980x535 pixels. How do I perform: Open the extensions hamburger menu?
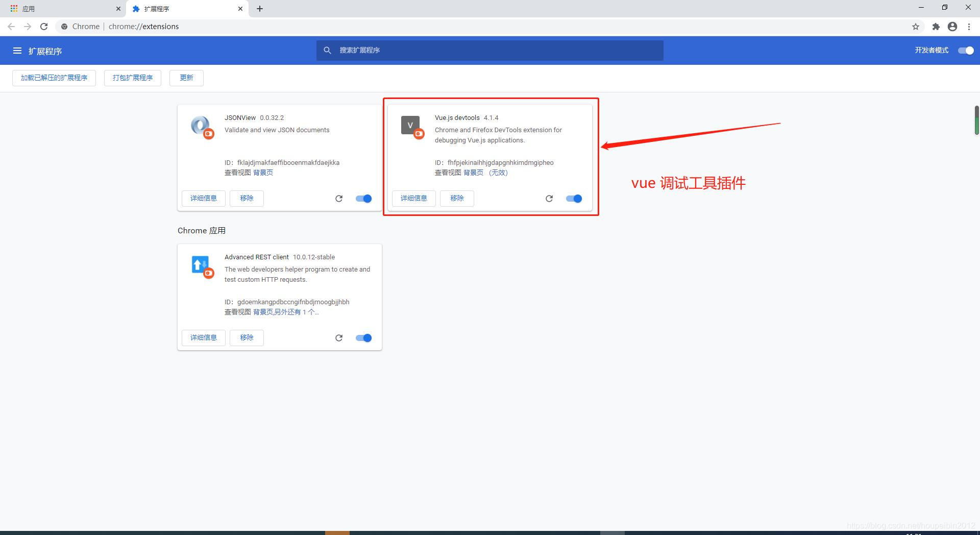17,51
